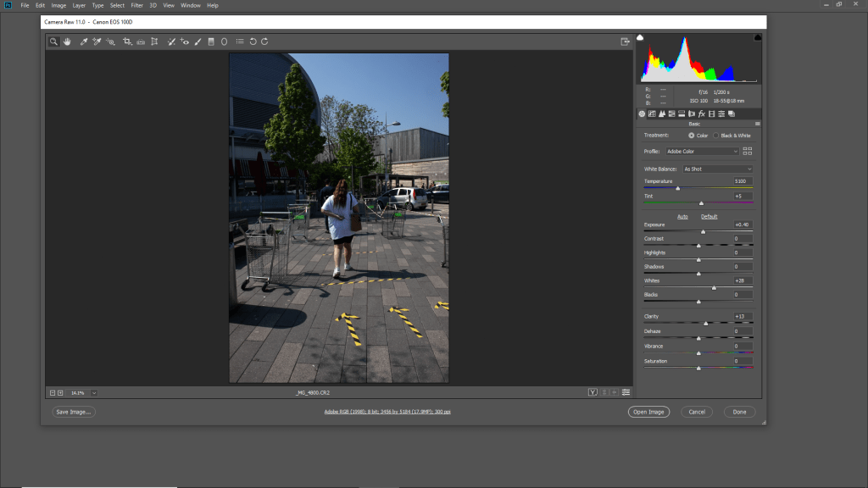Activate the Red Eye Removal tool

pyautogui.click(x=184, y=41)
